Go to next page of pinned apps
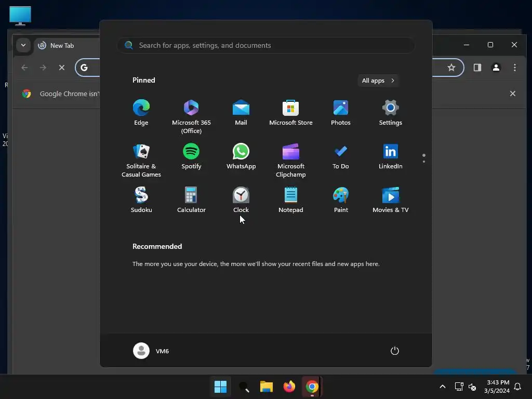The width and height of the screenshot is (532, 399). tap(424, 162)
